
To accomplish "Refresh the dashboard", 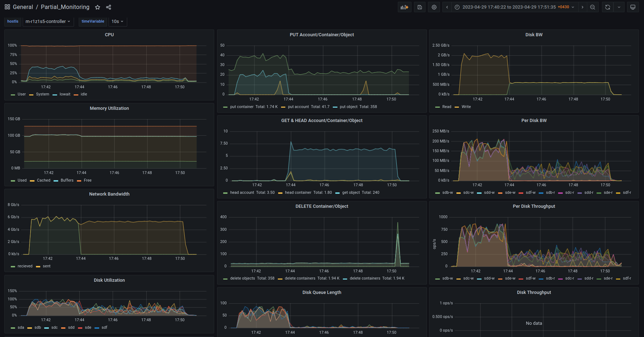I will click(x=608, y=7).
